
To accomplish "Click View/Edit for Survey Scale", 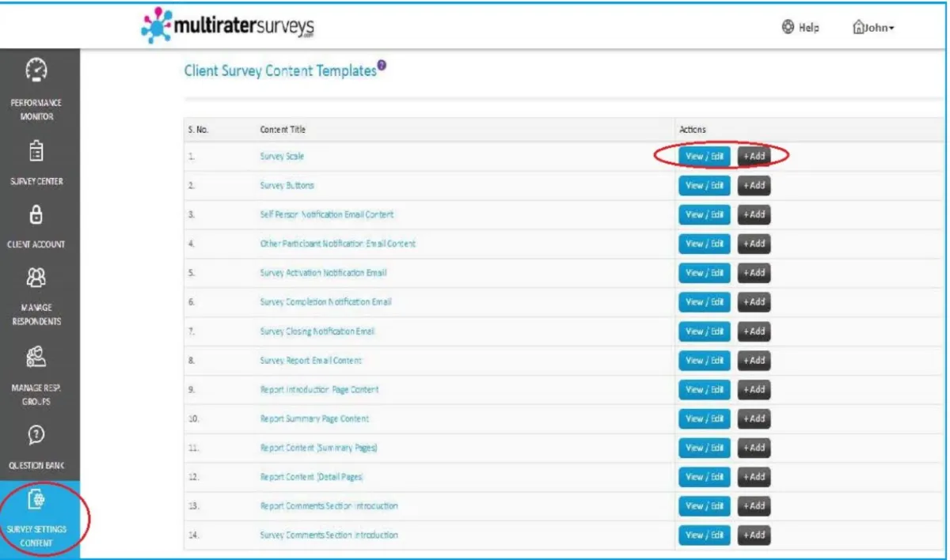I will tap(704, 156).
